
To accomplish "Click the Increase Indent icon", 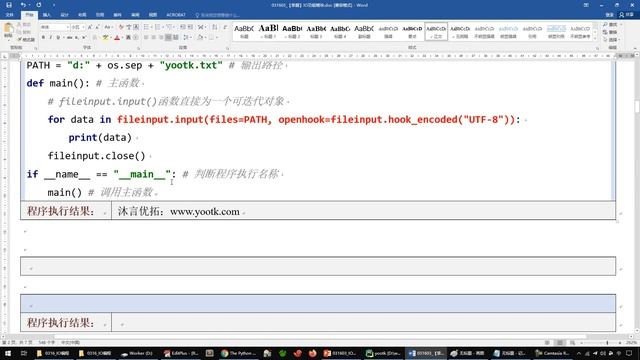I will (x=190, y=27).
